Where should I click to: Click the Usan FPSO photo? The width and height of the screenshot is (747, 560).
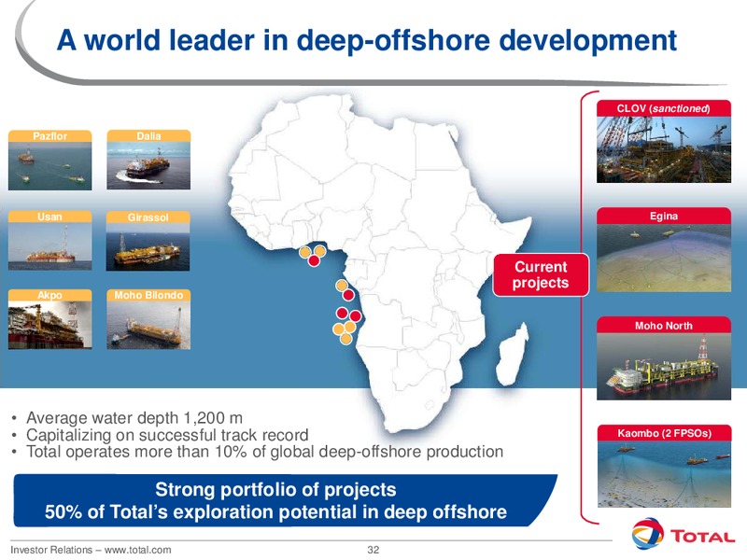pyautogui.click(x=50, y=246)
